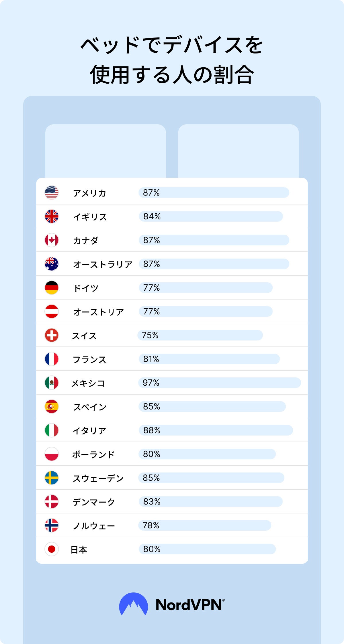344x644 pixels.
Task: Click the Canada maple leaf flag
Action: point(52,240)
